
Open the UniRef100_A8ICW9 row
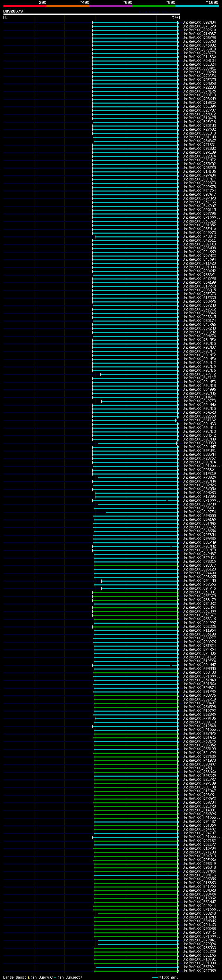click(199, 137)
